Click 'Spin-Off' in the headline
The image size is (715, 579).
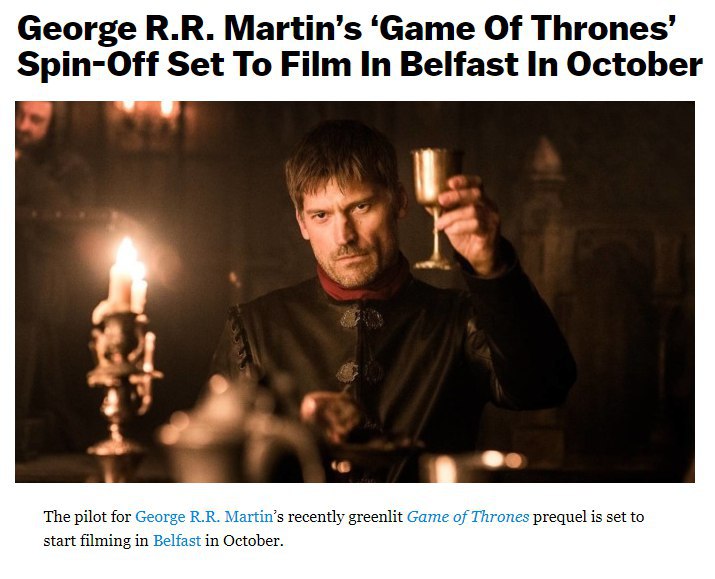pos(88,64)
